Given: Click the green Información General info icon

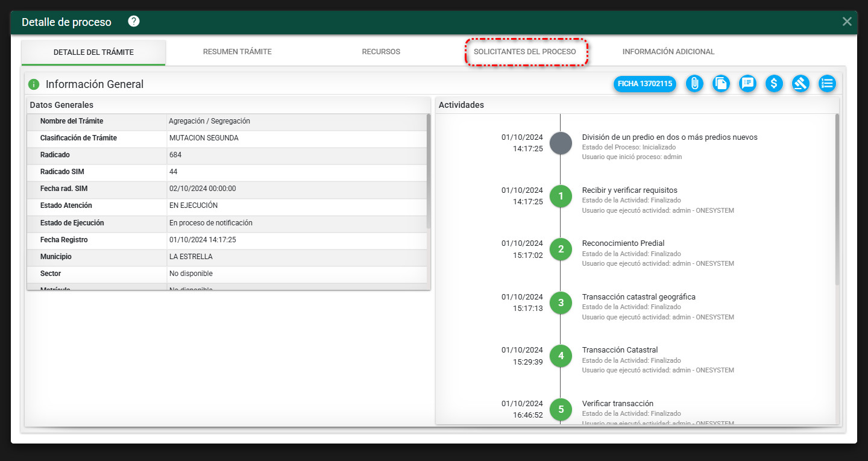Looking at the screenshot, I should [34, 84].
